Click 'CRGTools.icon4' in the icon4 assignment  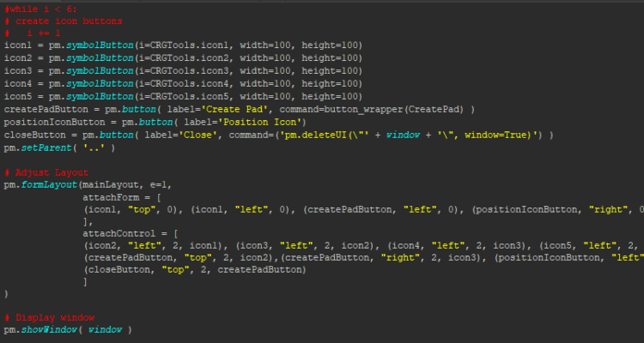tap(190, 84)
